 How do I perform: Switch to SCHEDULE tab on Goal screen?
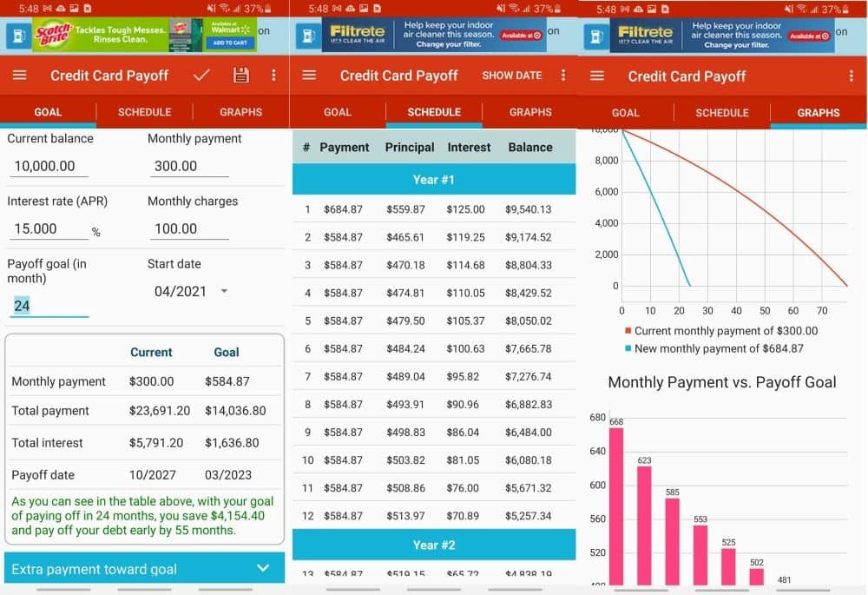coord(144,112)
